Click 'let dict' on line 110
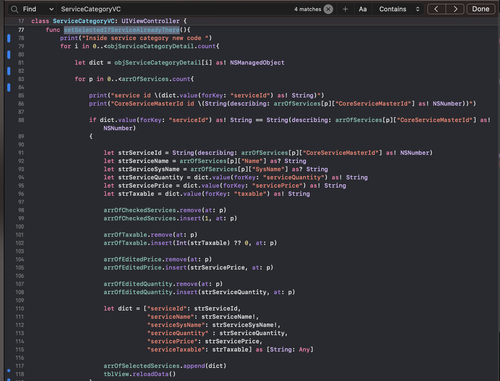Viewport: 500px width, 381px height. tap(118, 309)
